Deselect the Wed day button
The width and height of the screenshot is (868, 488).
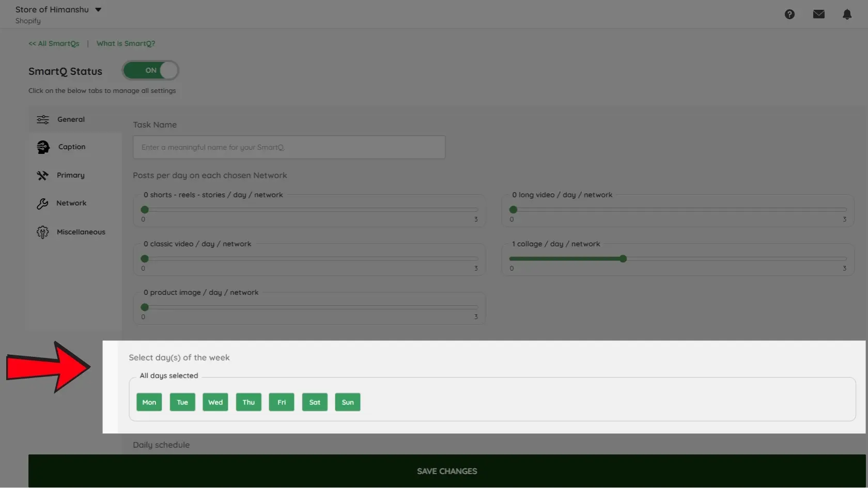(x=215, y=402)
